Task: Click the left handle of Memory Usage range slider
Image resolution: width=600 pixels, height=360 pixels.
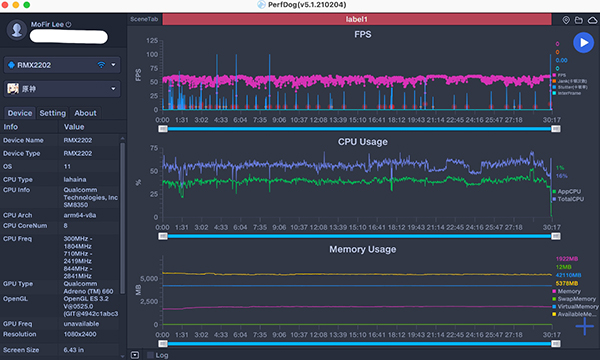Action: tap(163, 344)
